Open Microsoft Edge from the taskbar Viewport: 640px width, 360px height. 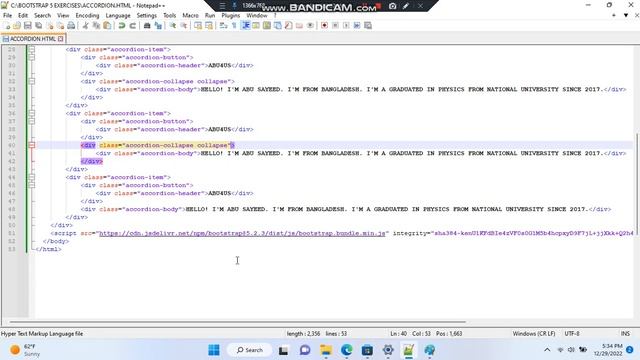(x=347, y=350)
